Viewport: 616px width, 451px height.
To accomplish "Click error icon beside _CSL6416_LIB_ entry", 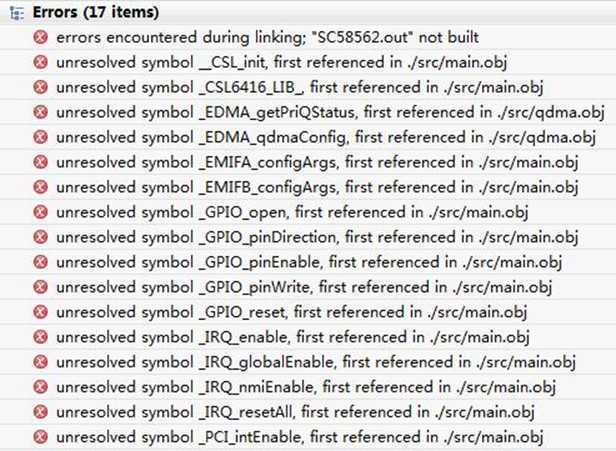I will [40, 87].
